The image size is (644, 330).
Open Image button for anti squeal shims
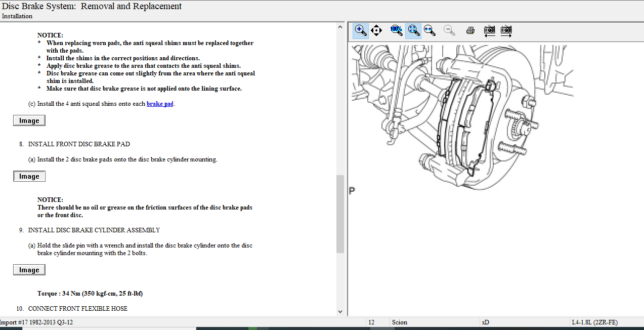pyautogui.click(x=29, y=120)
